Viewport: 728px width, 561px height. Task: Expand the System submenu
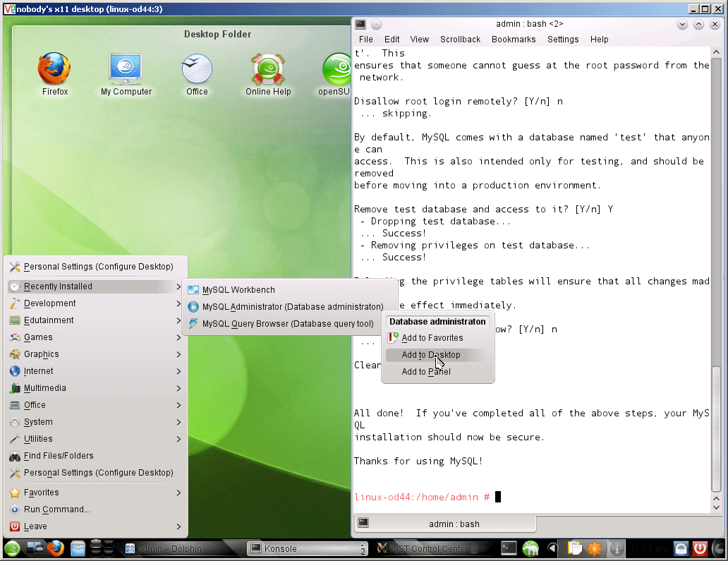[95, 422]
